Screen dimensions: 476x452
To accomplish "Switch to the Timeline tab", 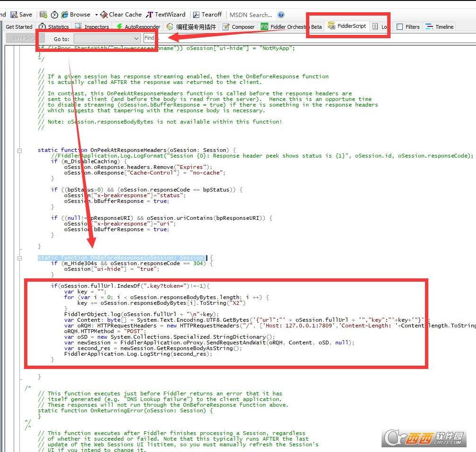I will (439, 27).
